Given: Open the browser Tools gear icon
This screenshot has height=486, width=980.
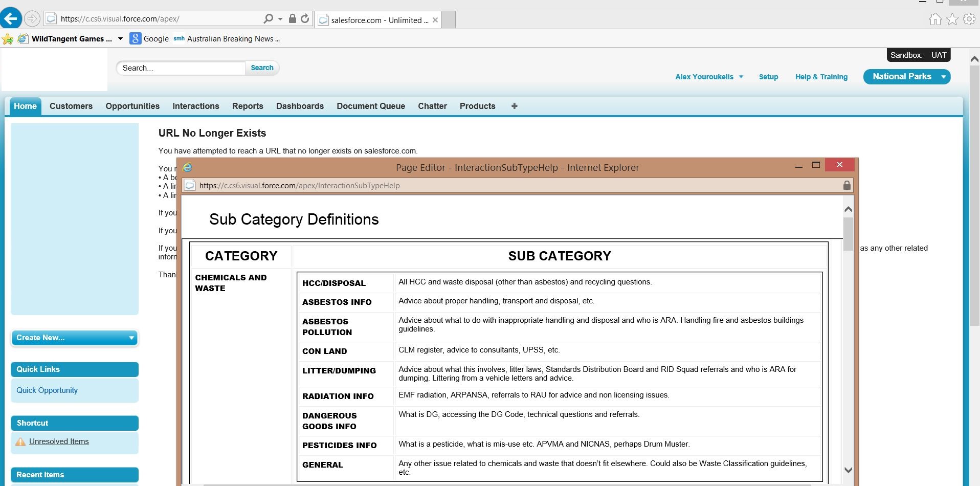Looking at the screenshot, I should 969,19.
